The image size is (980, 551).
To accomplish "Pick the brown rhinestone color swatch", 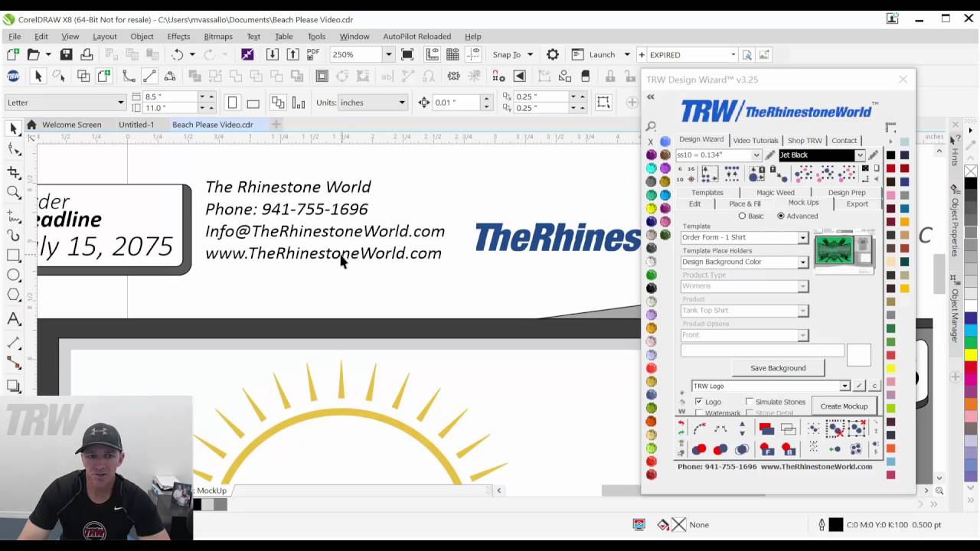I will pos(665,155).
